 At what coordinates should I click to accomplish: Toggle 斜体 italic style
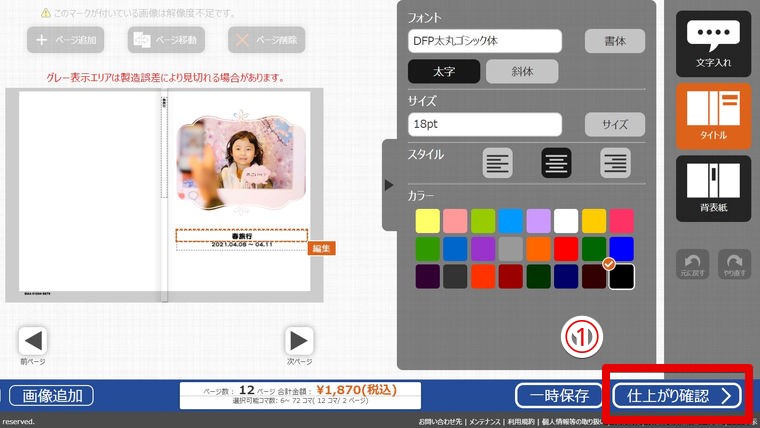pyautogui.click(x=522, y=72)
